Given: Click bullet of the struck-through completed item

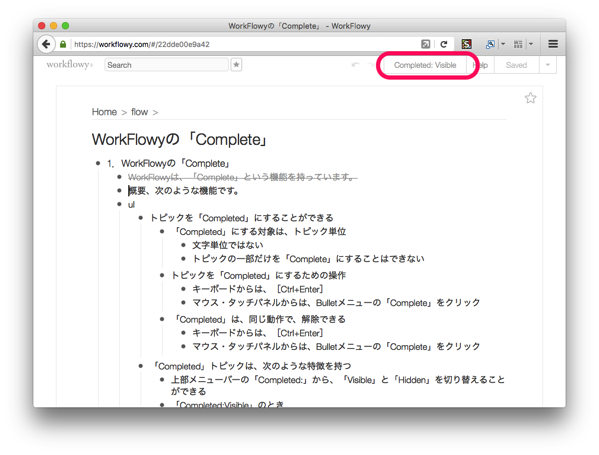Looking at the screenshot, I should (120, 177).
